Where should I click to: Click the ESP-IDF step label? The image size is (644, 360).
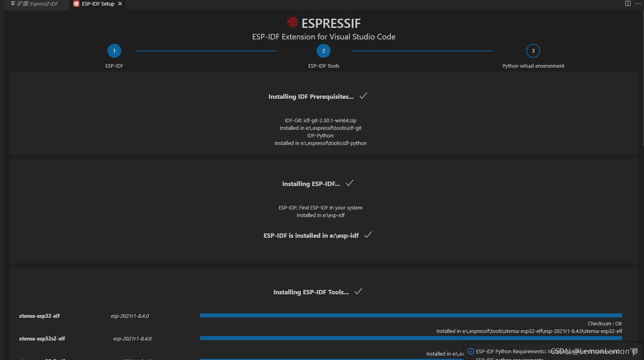pyautogui.click(x=114, y=66)
